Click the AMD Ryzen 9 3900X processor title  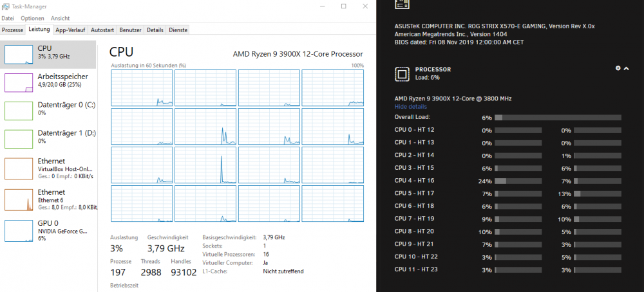[298, 54]
